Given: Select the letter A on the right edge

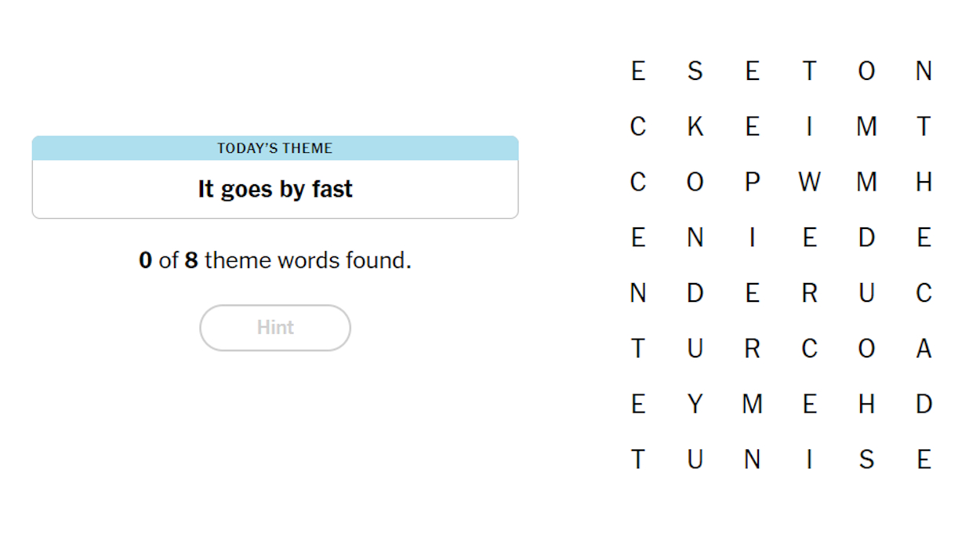Looking at the screenshot, I should [x=924, y=348].
